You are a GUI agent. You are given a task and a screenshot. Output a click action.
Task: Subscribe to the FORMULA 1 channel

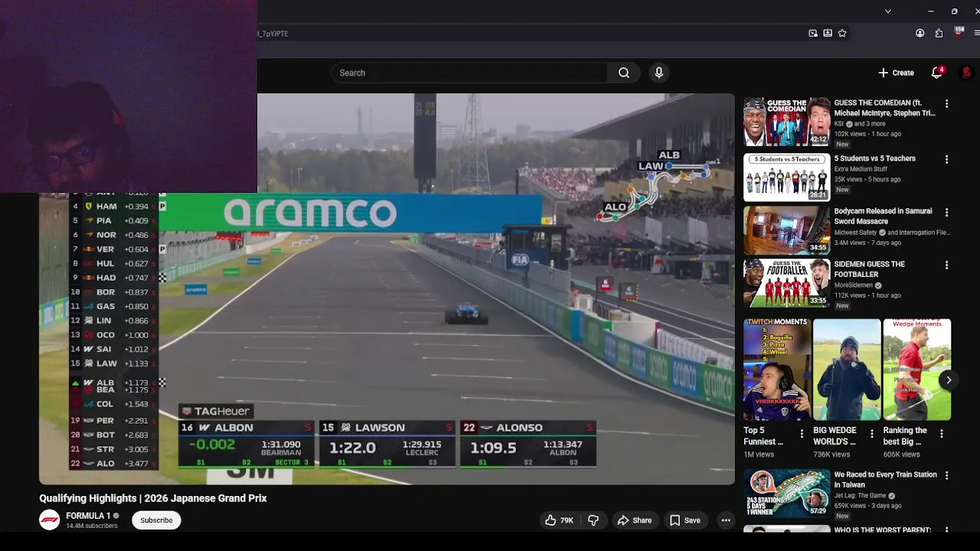[x=156, y=520]
